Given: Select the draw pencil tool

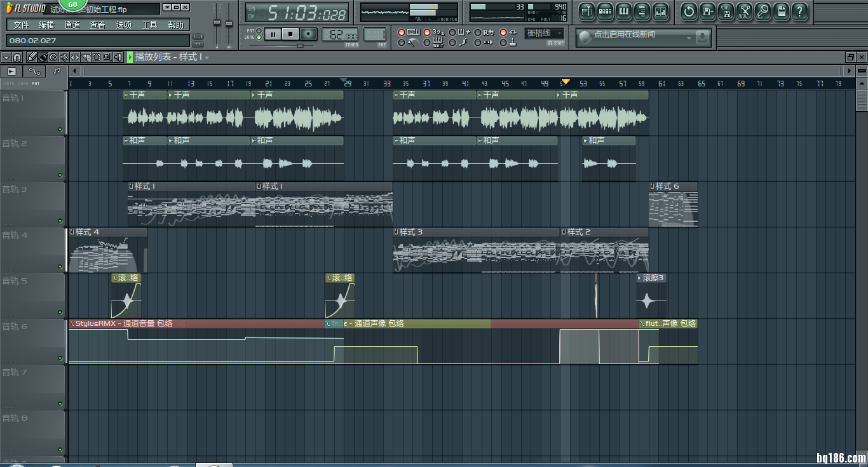Looking at the screenshot, I should [32, 57].
